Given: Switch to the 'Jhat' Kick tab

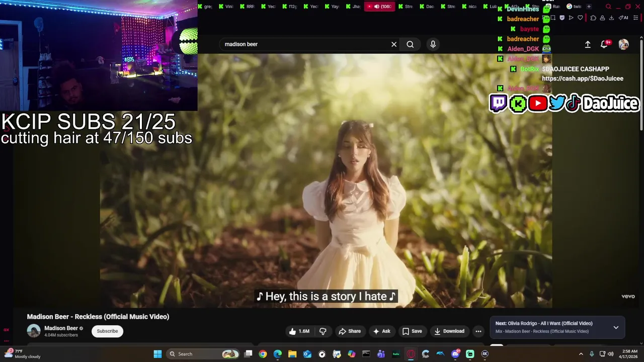Looking at the screenshot, I should 353,7.
